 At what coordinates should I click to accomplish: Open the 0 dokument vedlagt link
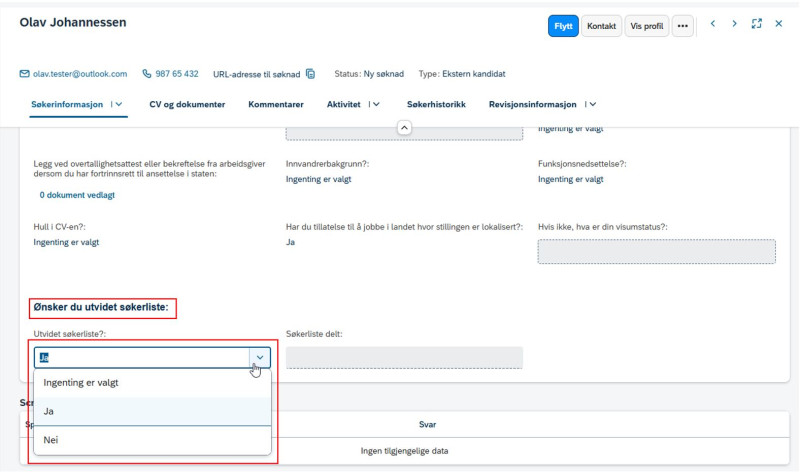(x=77, y=195)
